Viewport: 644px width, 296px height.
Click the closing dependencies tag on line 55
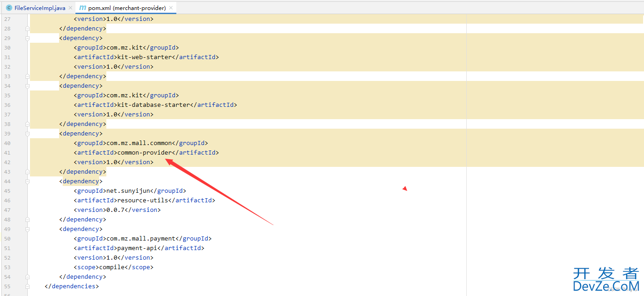click(x=72, y=286)
